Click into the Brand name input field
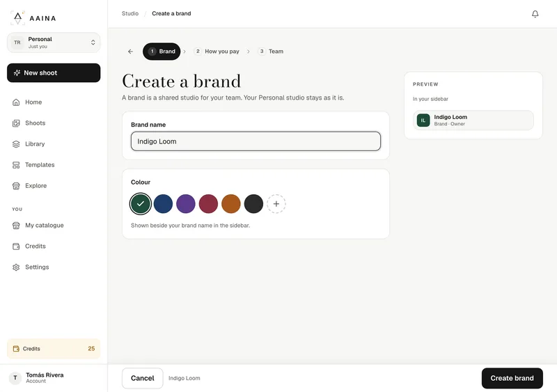Screen dimensions: 557x392 [256, 141]
